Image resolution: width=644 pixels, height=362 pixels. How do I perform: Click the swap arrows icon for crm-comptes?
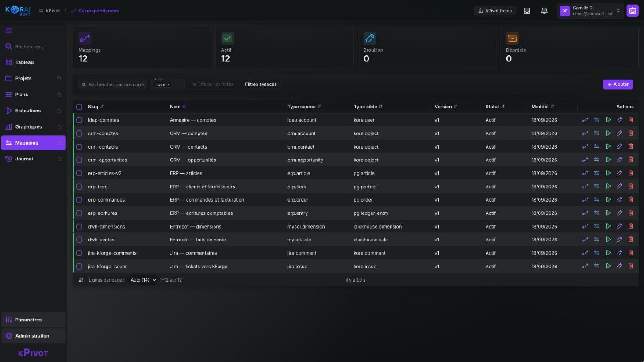click(597, 133)
